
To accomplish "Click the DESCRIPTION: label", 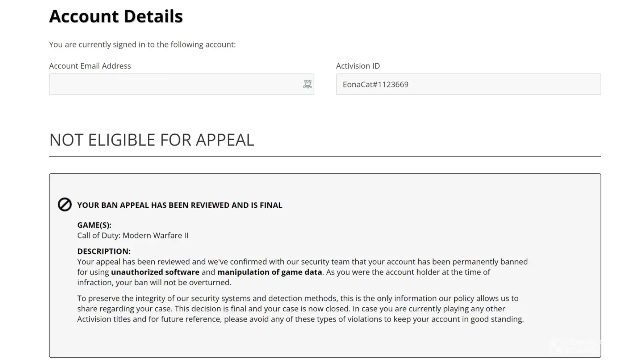I will tap(104, 251).
